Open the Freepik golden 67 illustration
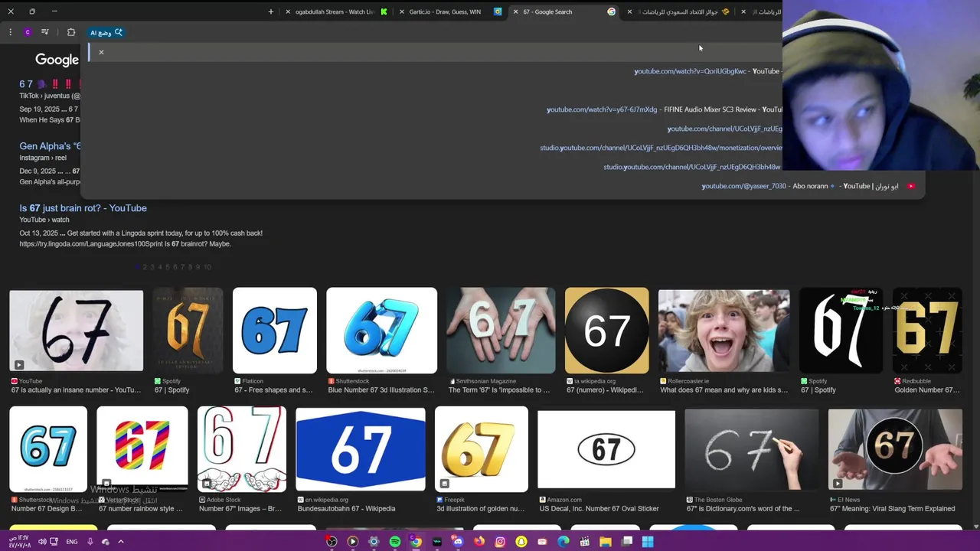This screenshot has width=980, height=551. (481, 449)
